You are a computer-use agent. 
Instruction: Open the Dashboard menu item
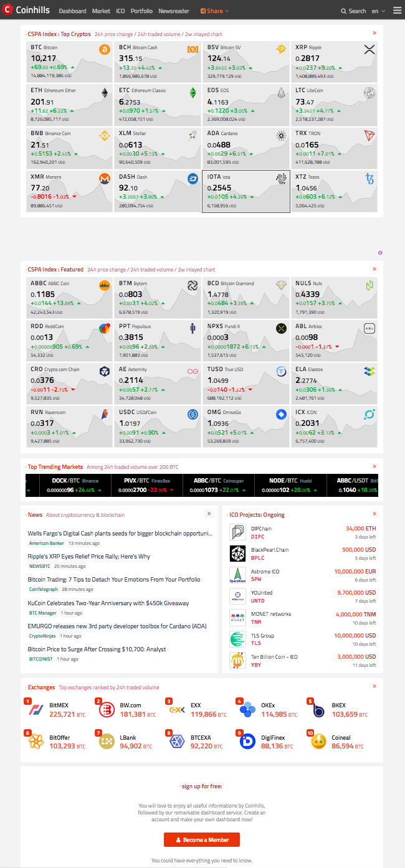point(73,11)
